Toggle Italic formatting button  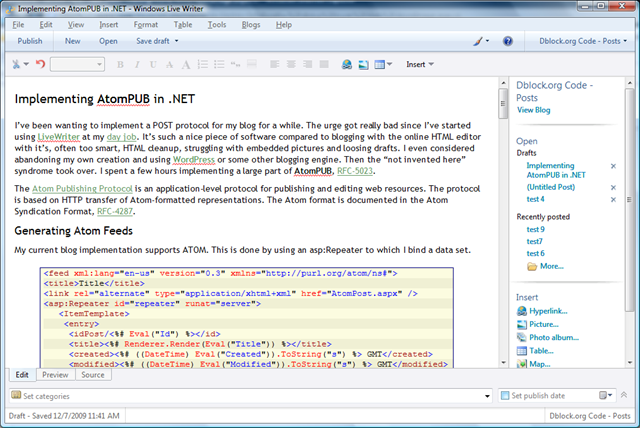[x=137, y=64]
